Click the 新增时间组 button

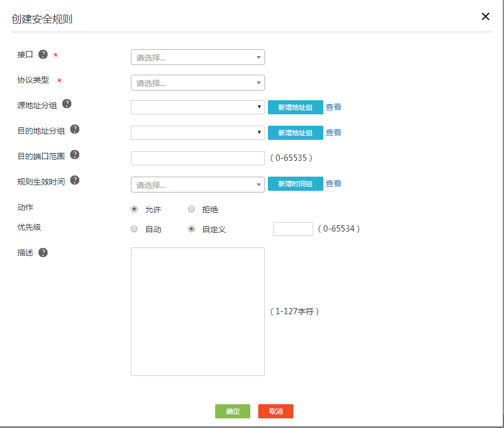click(295, 183)
